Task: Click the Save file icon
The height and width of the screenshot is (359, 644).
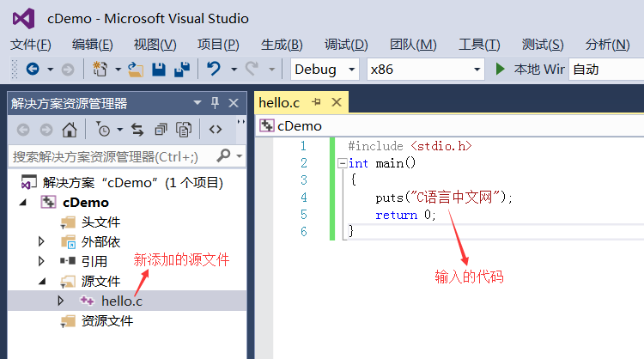Action: tap(159, 70)
